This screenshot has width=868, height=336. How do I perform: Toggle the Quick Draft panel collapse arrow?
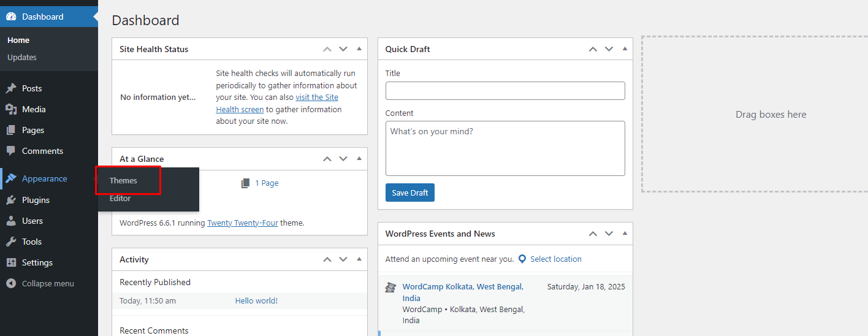coord(625,49)
